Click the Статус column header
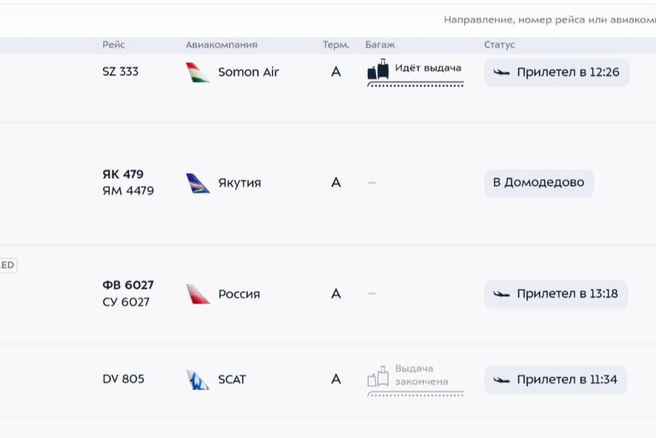Image resolution: width=656 pixels, height=438 pixels. click(499, 45)
